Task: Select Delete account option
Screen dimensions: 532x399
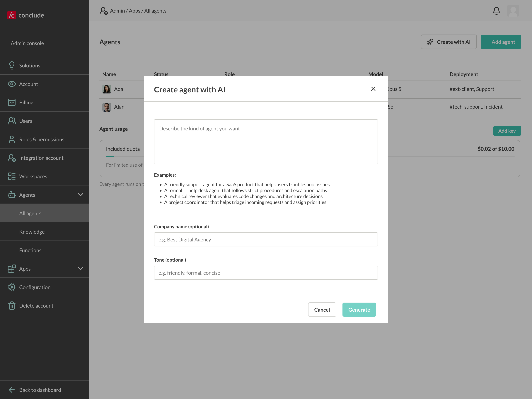Action: [x=44, y=306]
